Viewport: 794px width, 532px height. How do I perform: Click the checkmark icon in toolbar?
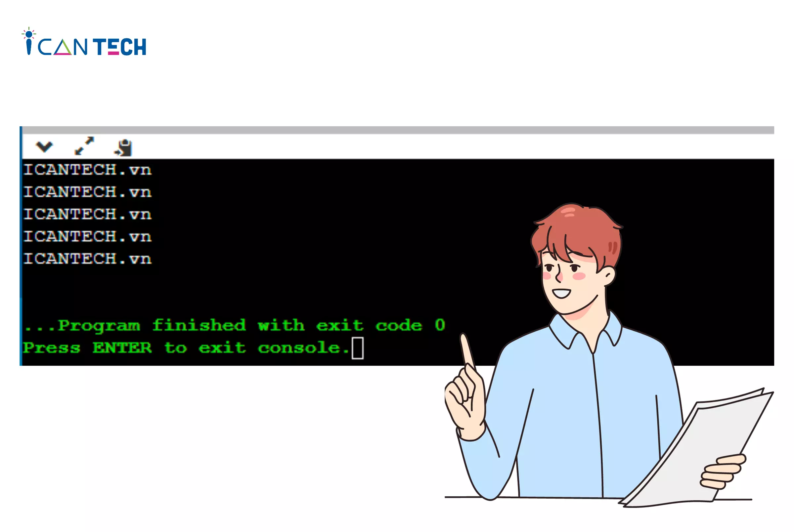[x=45, y=147]
